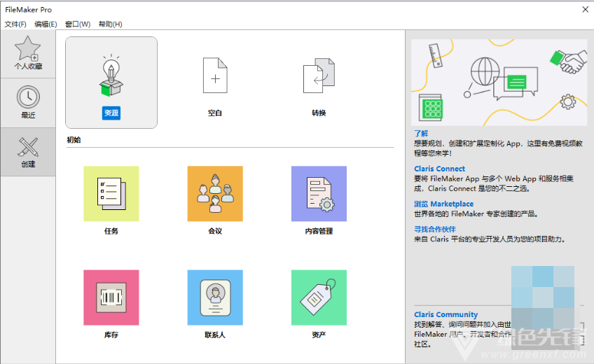Image resolution: width=594 pixels, height=364 pixels.
Task: Click the 转换 label text
Action: click(x=319, y=113)
